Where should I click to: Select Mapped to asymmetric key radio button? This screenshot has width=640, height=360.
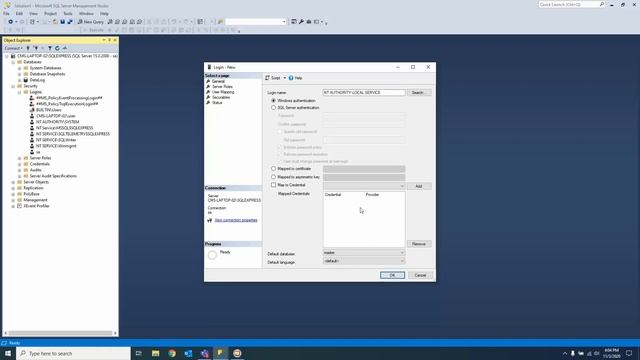(x=273, y=177)
